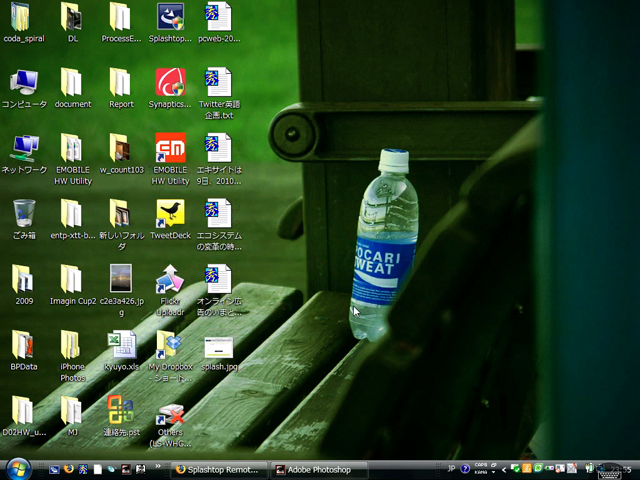
Task: Open the BPData folder
Action: [x=23, y=345]
